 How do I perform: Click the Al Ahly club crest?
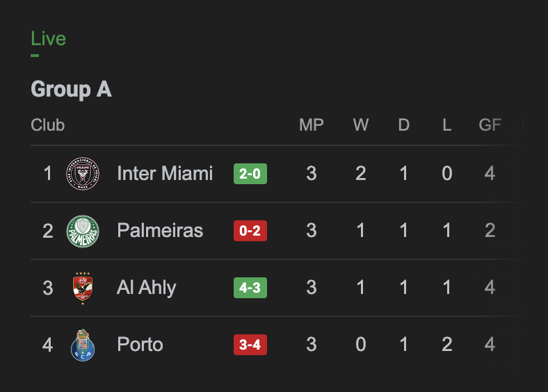83,288
